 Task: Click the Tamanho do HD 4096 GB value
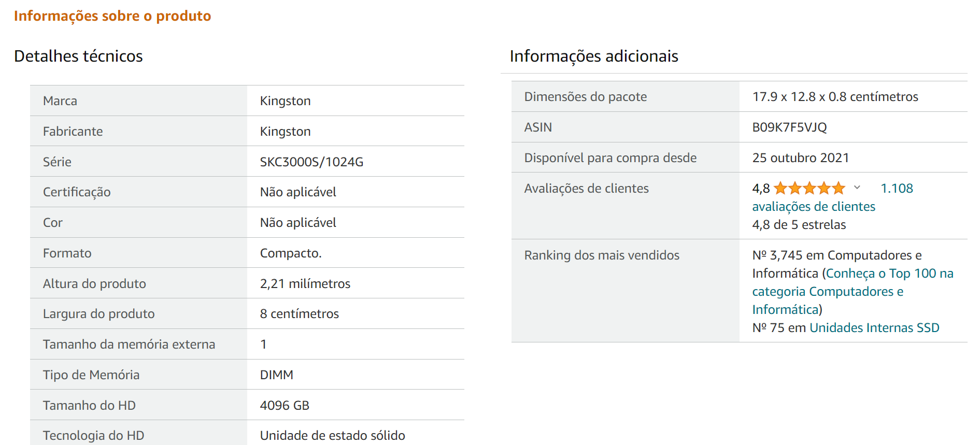(x=285, y=406)
